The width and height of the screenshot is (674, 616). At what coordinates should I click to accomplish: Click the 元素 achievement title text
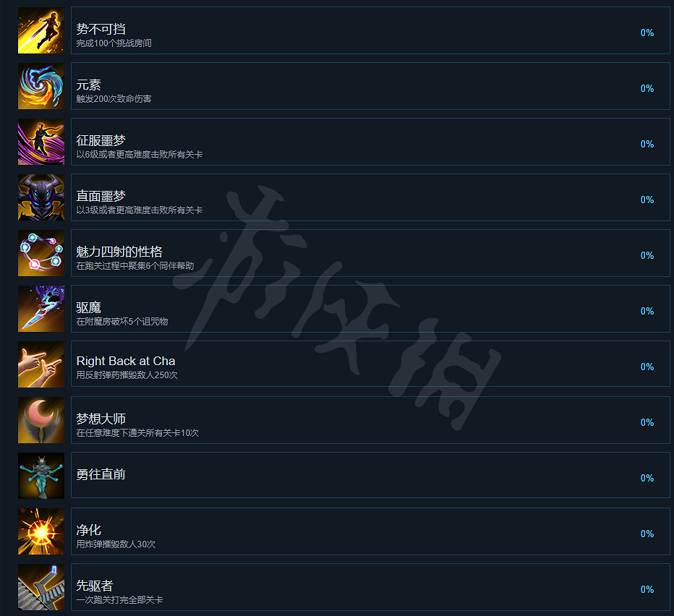click(88, 85)
